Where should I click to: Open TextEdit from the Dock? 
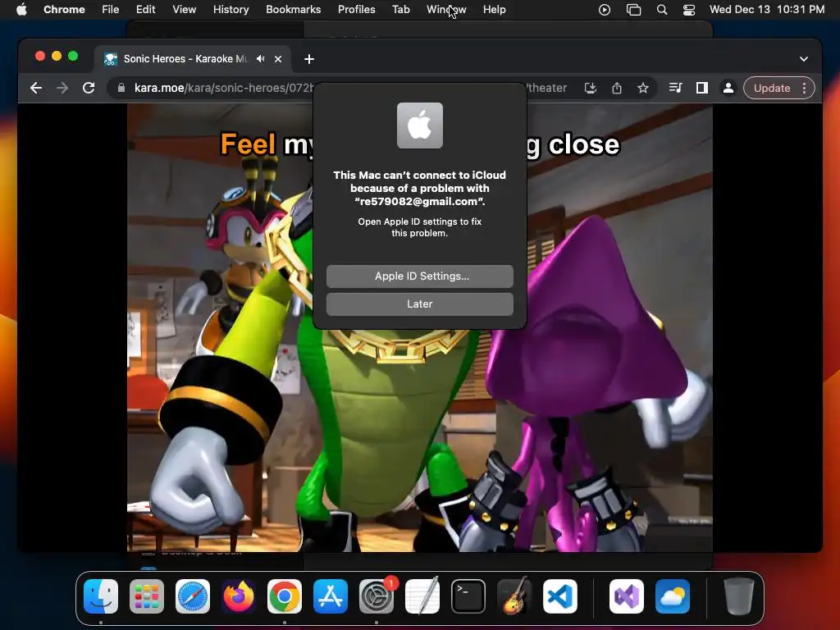click(x=422, y=596)
